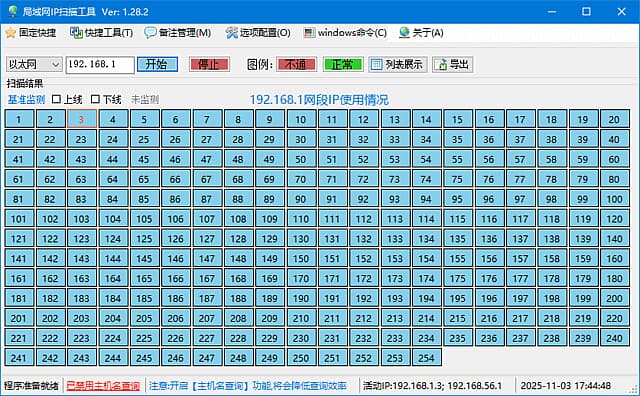Select IP cell 89
640x396 pixels.
(269, 199)
